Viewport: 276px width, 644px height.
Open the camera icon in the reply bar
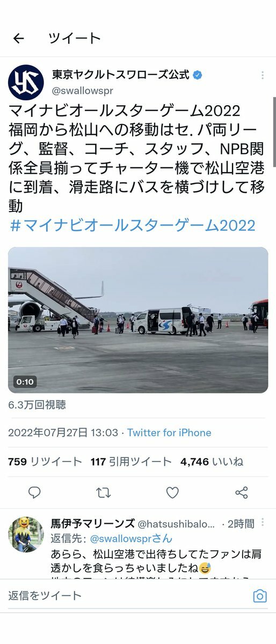tap(260, 596)
